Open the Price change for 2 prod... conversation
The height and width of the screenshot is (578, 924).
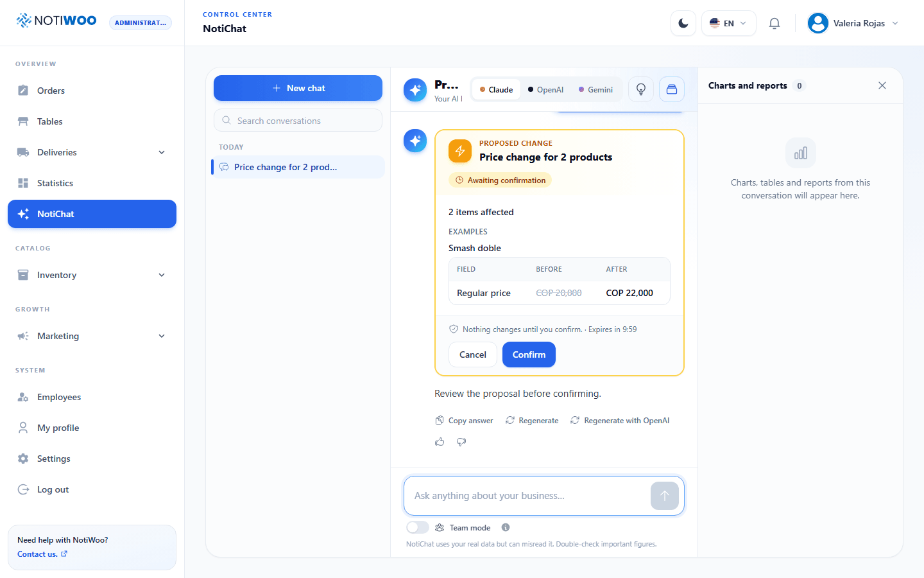click(x=298, y=167)
